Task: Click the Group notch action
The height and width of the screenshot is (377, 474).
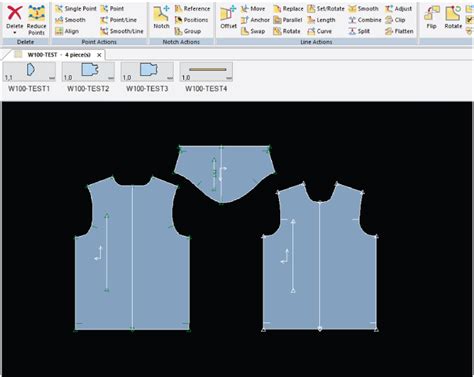Action: pyautogui.click(x=188, y=31)
